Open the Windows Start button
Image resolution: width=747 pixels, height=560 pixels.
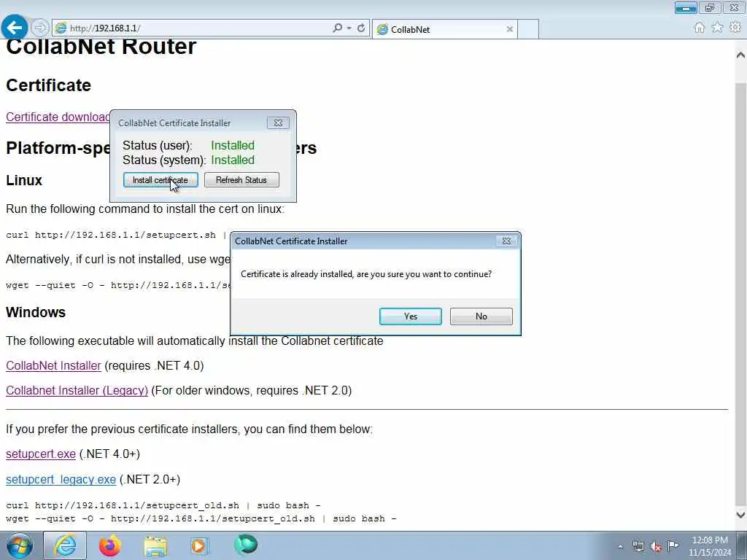coord(20,545)
